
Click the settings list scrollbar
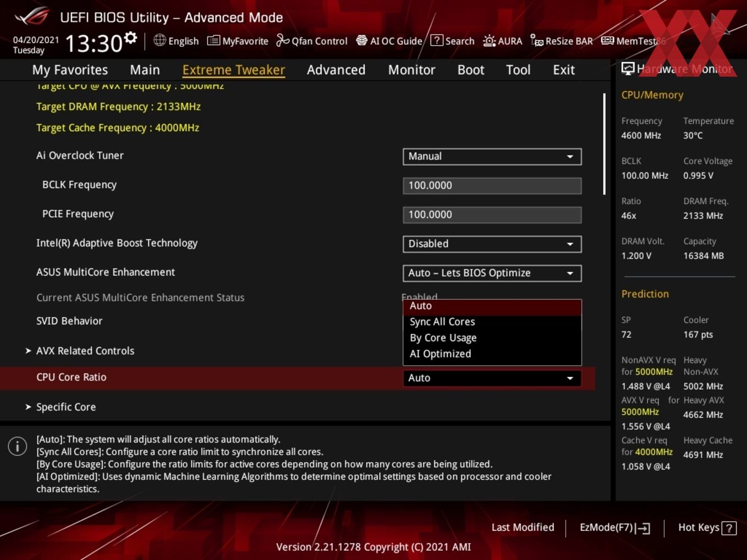click(x=604, y=144)
